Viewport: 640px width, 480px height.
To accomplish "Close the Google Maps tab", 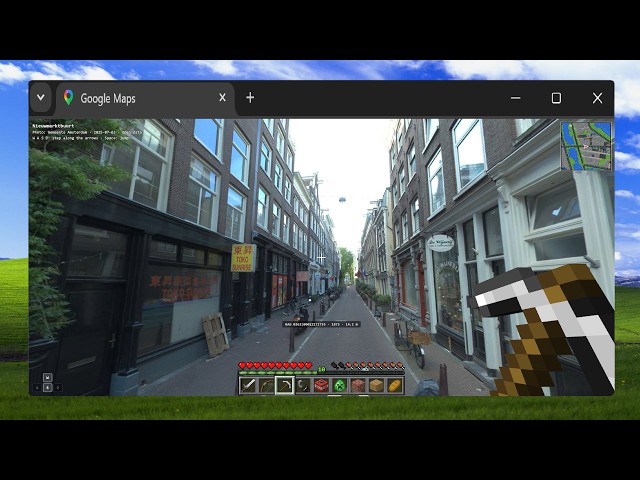I will (222, 98).
